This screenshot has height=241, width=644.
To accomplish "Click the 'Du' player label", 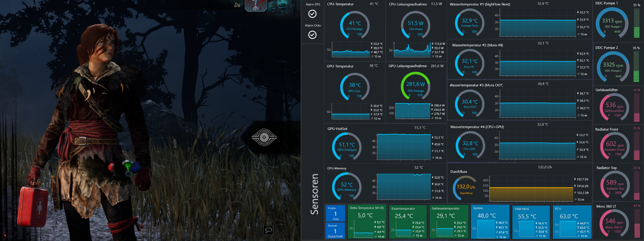I will pos(237,5).
